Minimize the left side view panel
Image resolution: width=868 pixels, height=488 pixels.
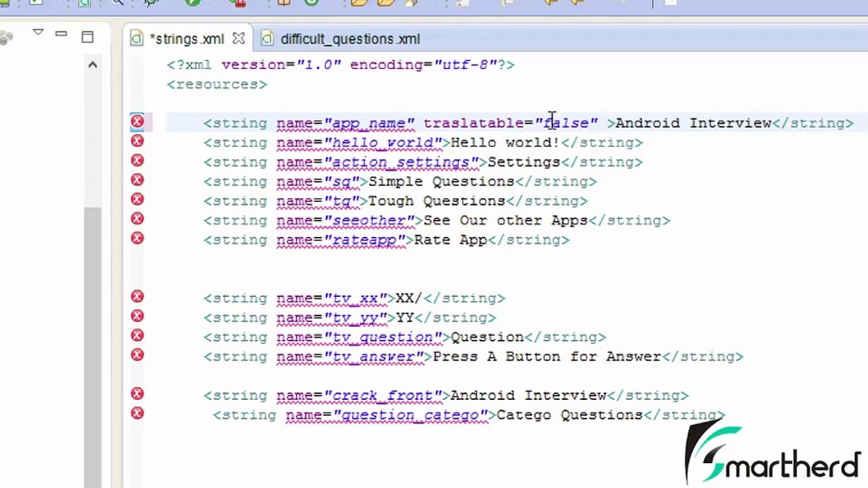click(x=61, y=33)
